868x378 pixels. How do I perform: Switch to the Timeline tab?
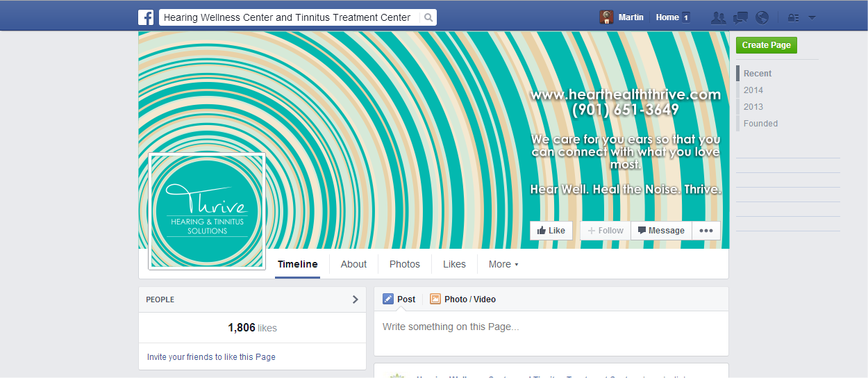(x=297, y=264)
